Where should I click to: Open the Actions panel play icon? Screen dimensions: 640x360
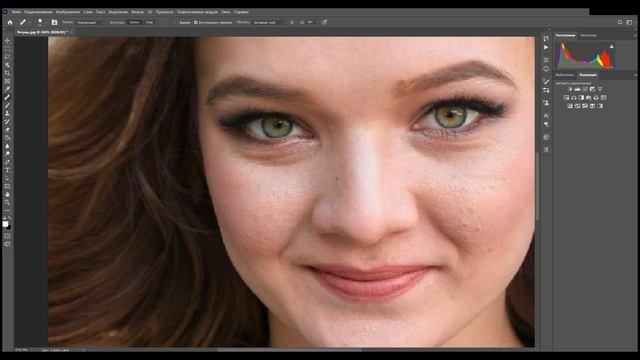coord(546,47)
